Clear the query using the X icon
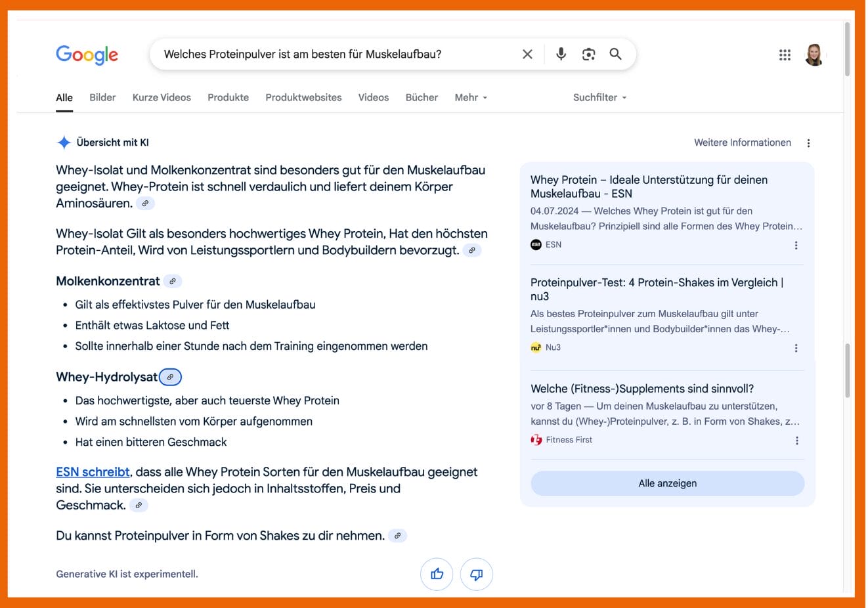868x608 pixels. 527,54
